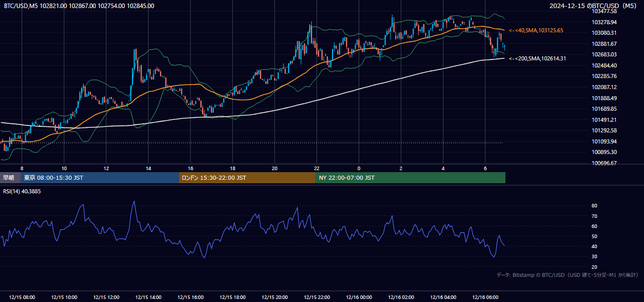Click RSI scale level 40

point(595,246)
